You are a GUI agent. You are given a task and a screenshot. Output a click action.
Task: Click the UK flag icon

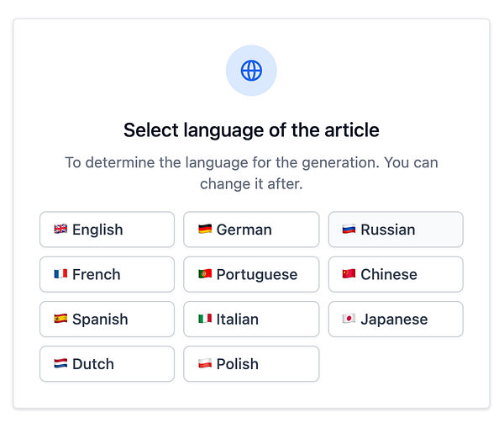60,230
